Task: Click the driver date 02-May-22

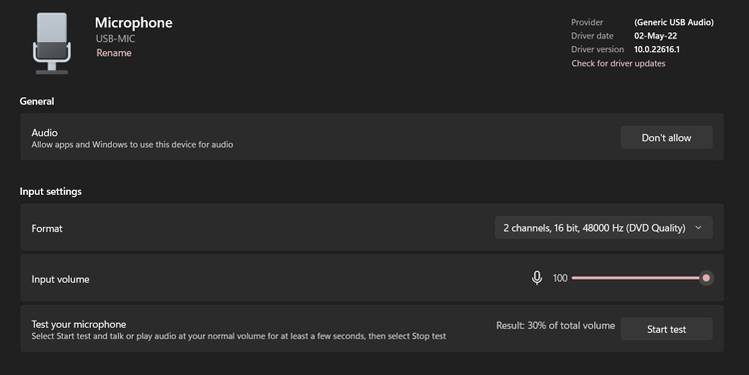Action: pos(655,36)
